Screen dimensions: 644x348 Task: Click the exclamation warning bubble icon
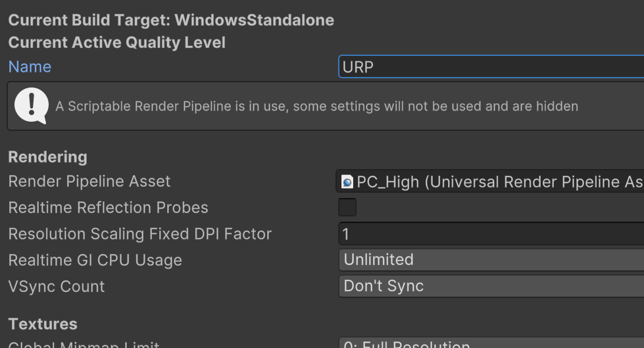click(31, 106)
